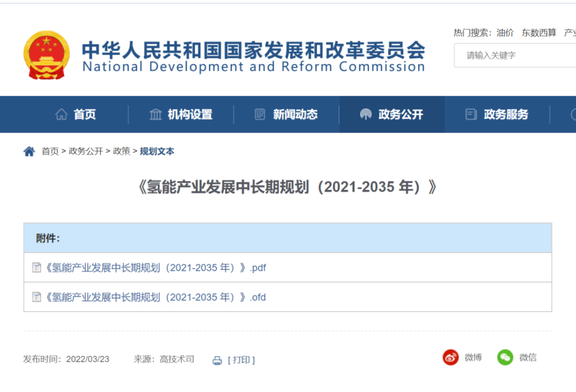Click the 机构设置 building icon
The width and height of the screenshot is (576, 392).
(156, 114)
